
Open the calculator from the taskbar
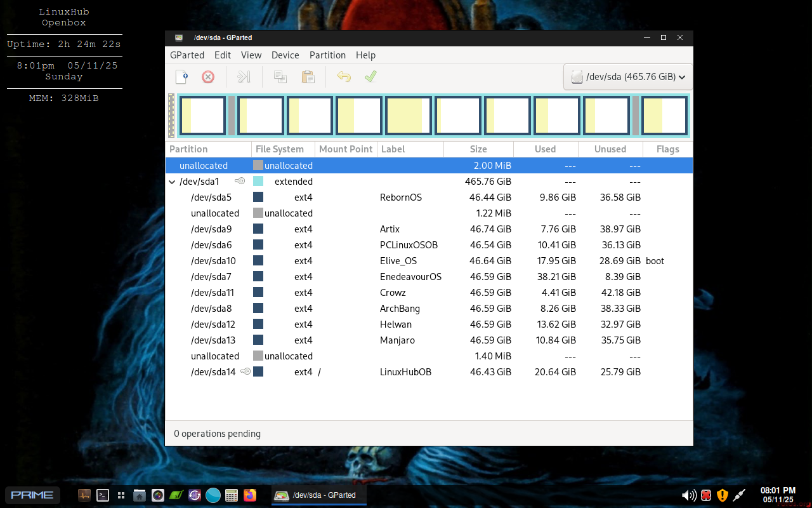click(x=232, y=495)
